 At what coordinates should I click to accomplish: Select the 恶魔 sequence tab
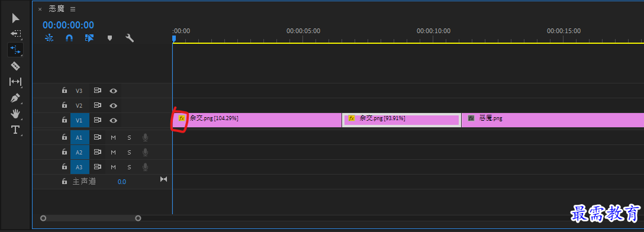coord(57,9)
